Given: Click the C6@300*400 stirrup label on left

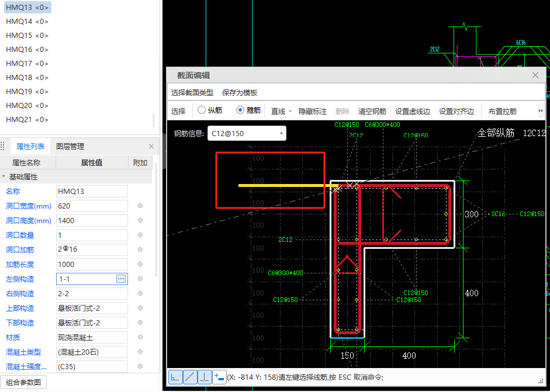Looking at the screenshot, I should coord(285,273).
